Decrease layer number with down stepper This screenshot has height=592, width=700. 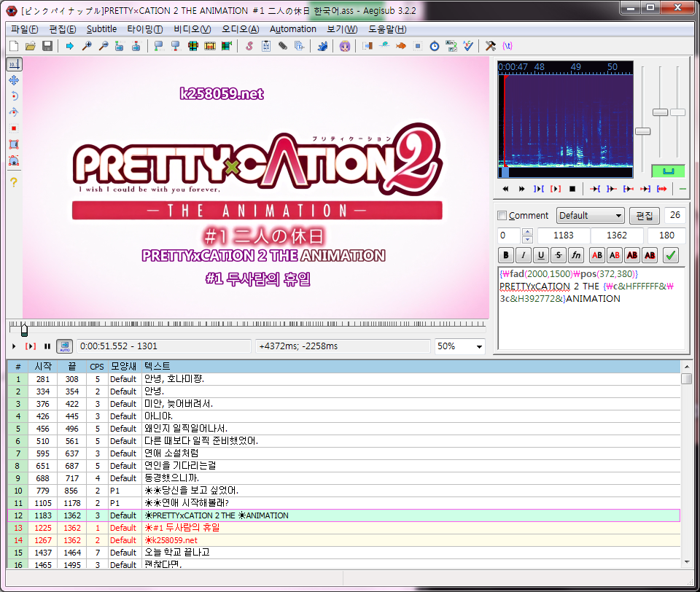click(x=527, y=239)
